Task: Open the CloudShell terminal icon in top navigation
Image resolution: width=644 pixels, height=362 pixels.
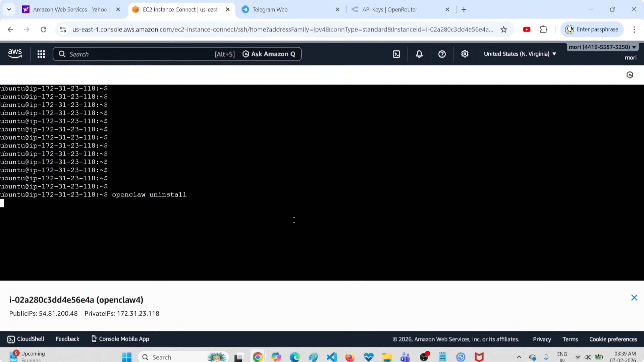Action: point(396,54)
